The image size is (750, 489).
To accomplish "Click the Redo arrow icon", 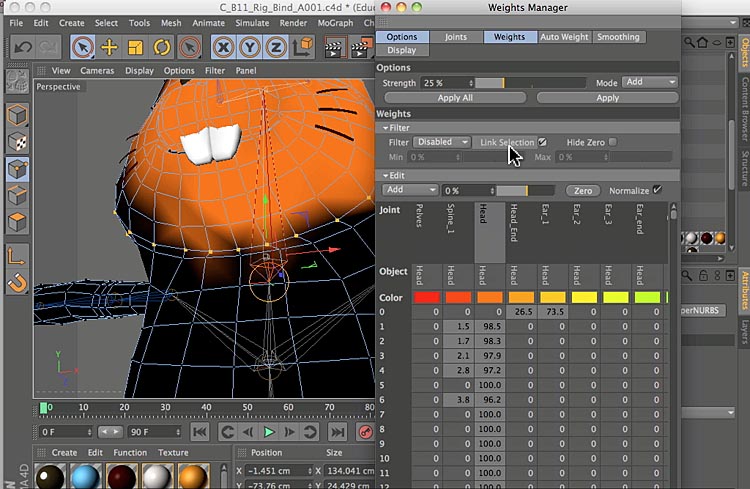I will pyautogui.click(x=48, y=47).
